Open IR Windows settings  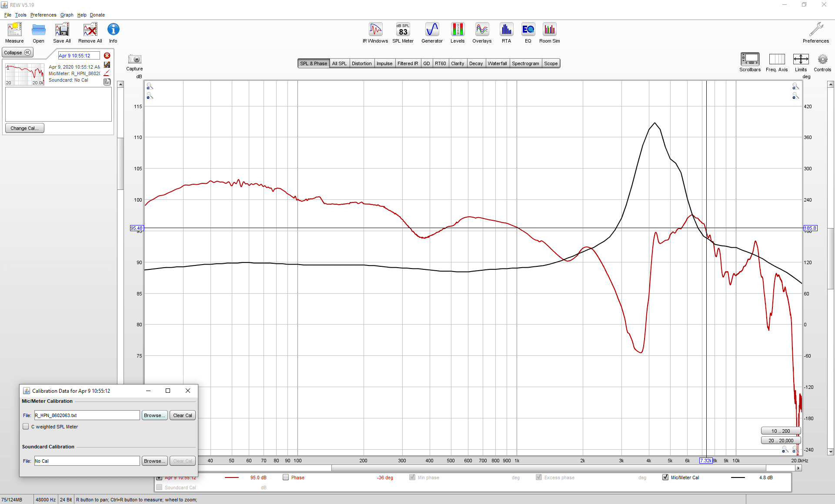(x=375, y=33)
